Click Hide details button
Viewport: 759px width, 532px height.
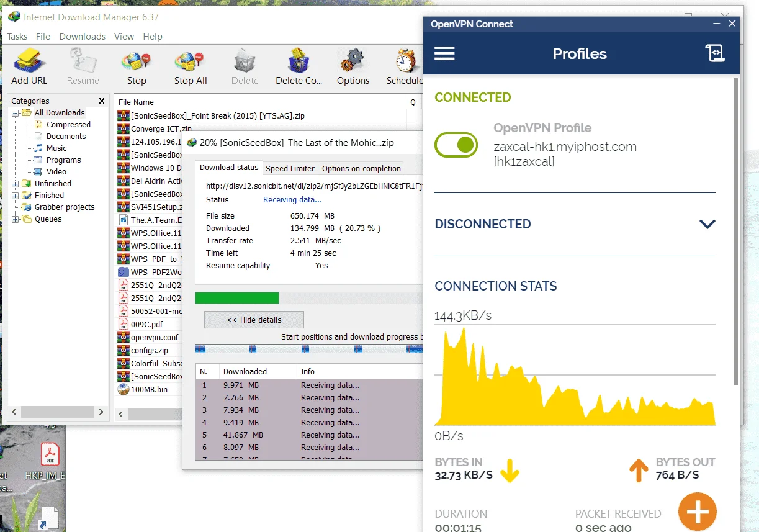[x=254, y=320]
